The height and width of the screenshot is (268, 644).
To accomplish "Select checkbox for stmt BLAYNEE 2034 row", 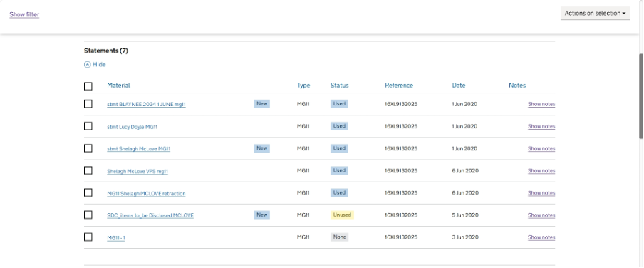I will coord(88,104).
